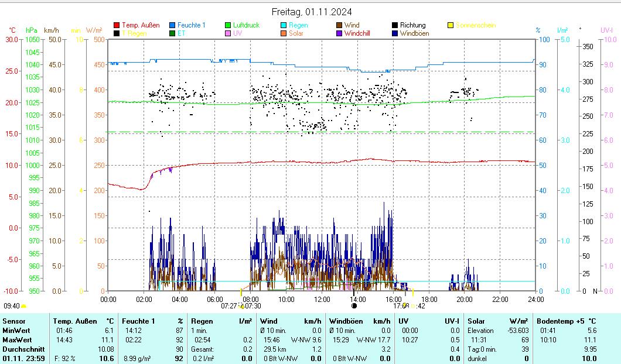Viewport: 621px width, 364px height.
Task: Click the hPa pressure axis label
Action: pos(31,30)
